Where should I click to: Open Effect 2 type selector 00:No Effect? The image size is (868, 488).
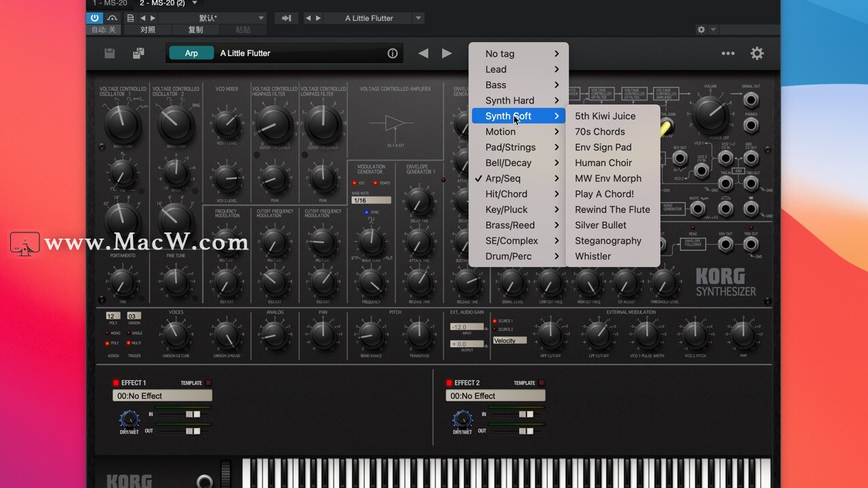(495, 396)
